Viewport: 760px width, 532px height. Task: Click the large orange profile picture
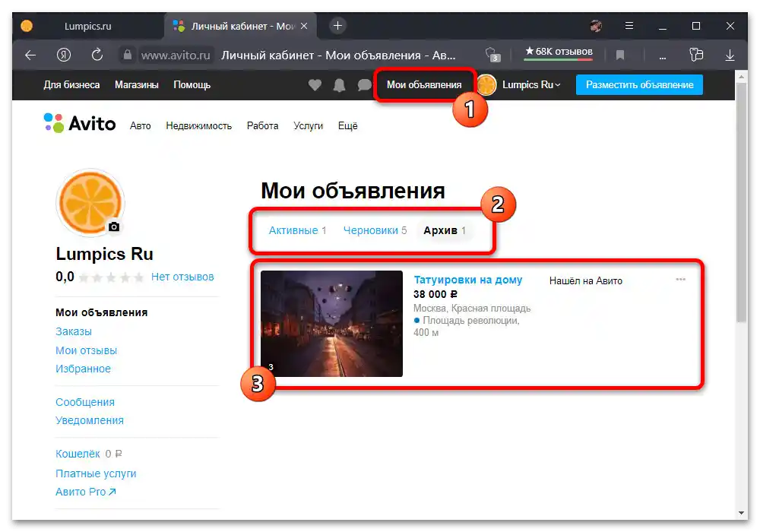pyautogui.click(x=90, y=202)
